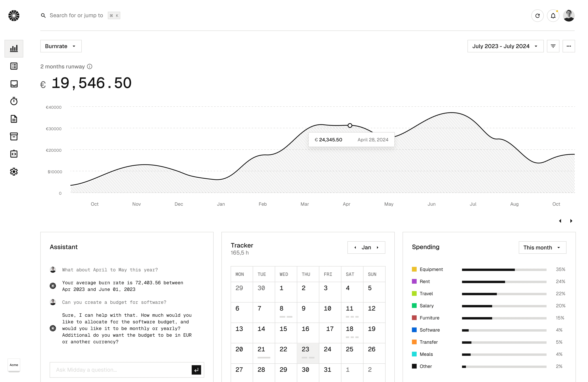The width and height of the screenshot is (588, 382).
Task: Open the Acme workspace switcher
Action: point(14,365)
